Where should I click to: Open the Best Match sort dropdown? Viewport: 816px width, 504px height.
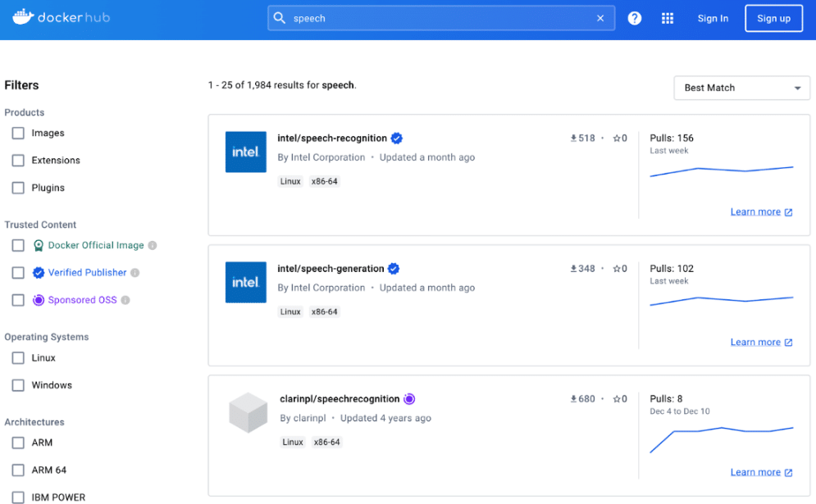tap(741, 88)
